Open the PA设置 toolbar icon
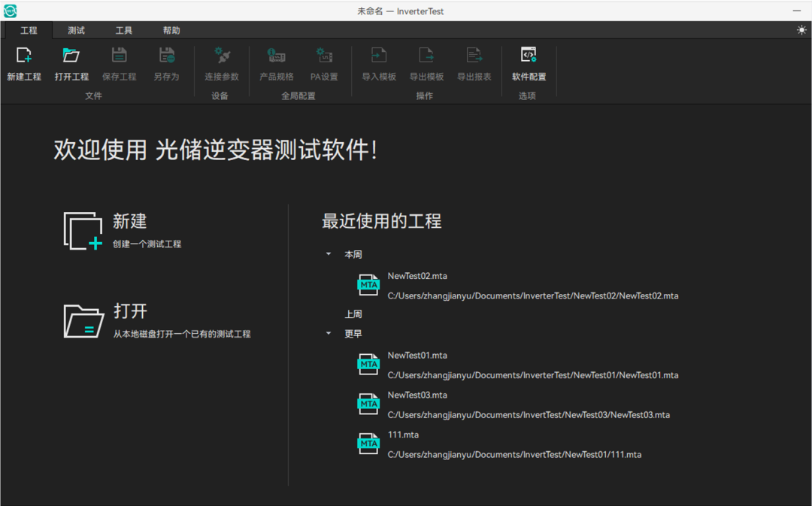 pyautogui.click(x=324, y=56)
